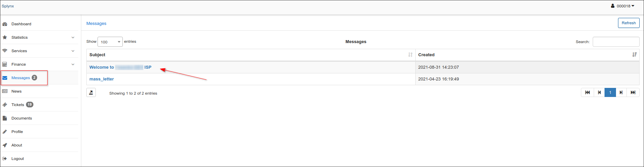The height and width of the screenshot is (167, 644).
Task: Expand the Statistics submenu chevron
Action: pos(73,37)
